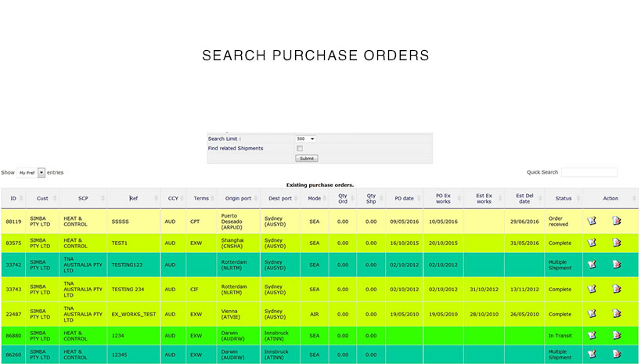Image resolution: width=641 pixels, height=364 pixels.
Task: Select the Ref cell 12345
Action: point(134,355)
